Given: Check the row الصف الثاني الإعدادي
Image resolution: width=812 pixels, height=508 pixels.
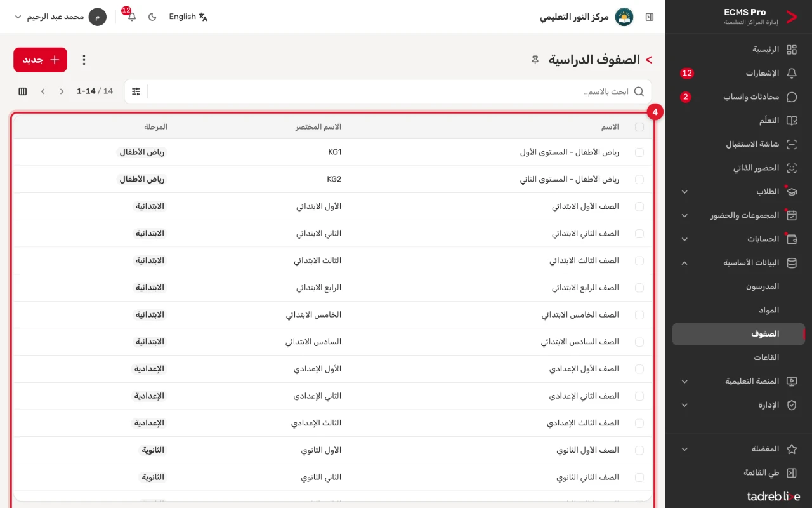Looking at the screenshot, I should click(x=639, y=396).
